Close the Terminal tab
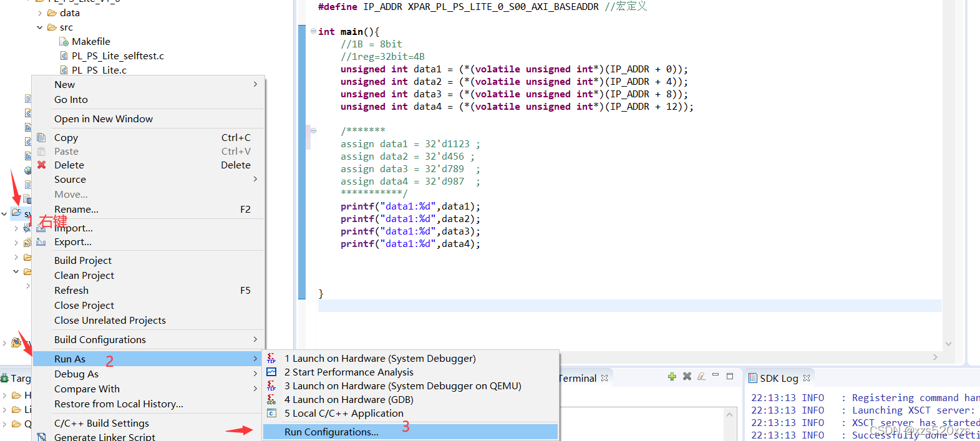The width and height of the screenshot is (980, 441). [604, 378]
